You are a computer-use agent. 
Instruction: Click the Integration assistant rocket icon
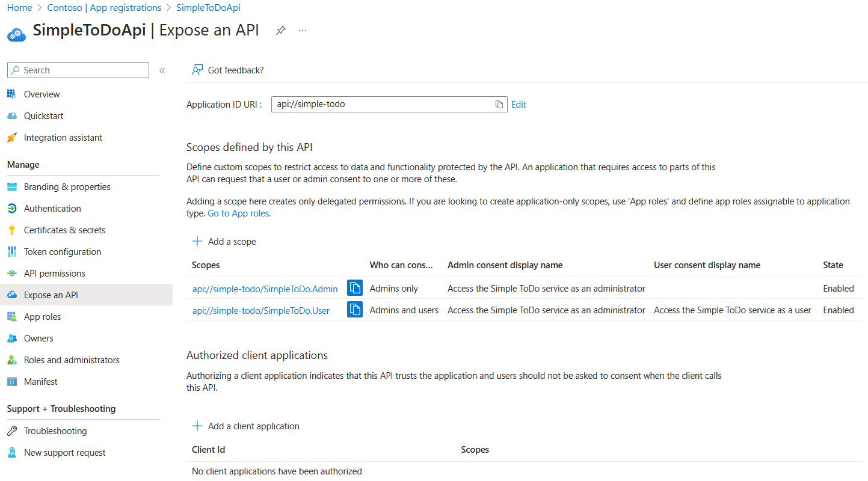[x=12, y=138]
